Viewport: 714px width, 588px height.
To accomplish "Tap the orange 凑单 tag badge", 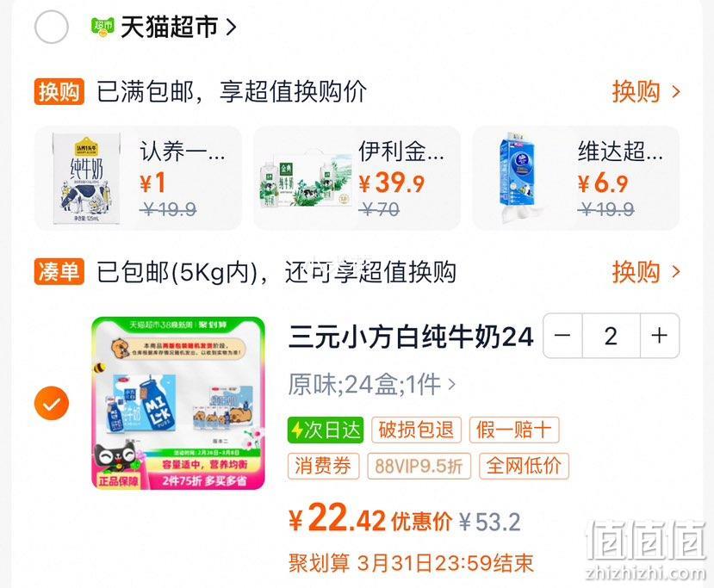I will (x=59, y=272).
